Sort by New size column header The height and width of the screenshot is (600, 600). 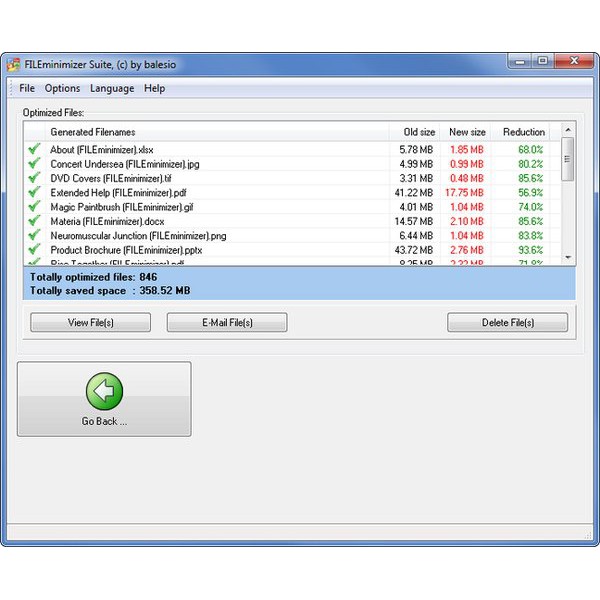point(465,132)
